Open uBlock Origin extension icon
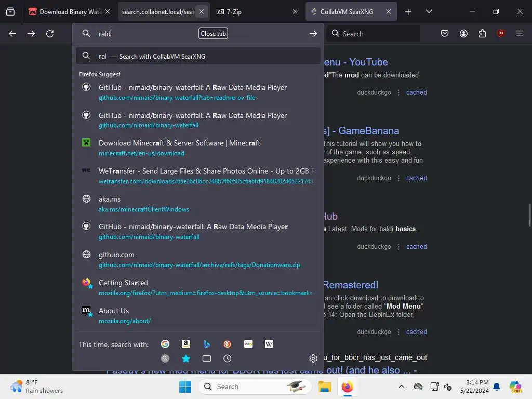532x399 pixels. (500, 33)
